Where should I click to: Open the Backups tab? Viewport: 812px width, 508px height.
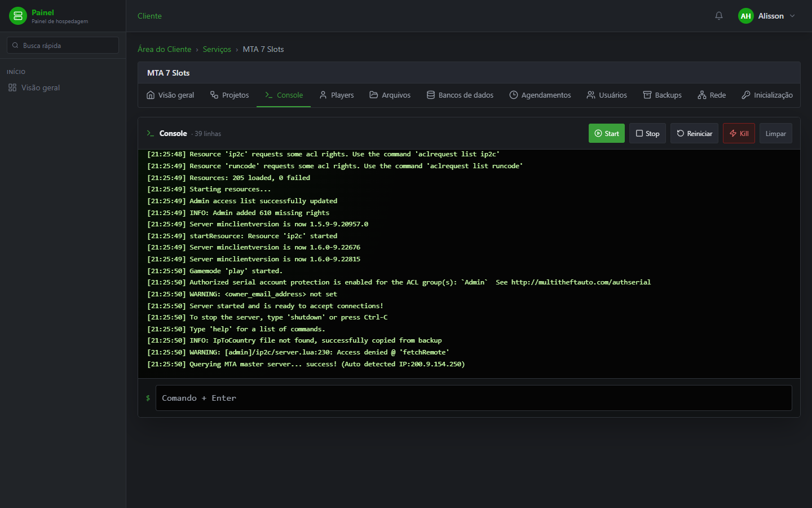[663, 95]
